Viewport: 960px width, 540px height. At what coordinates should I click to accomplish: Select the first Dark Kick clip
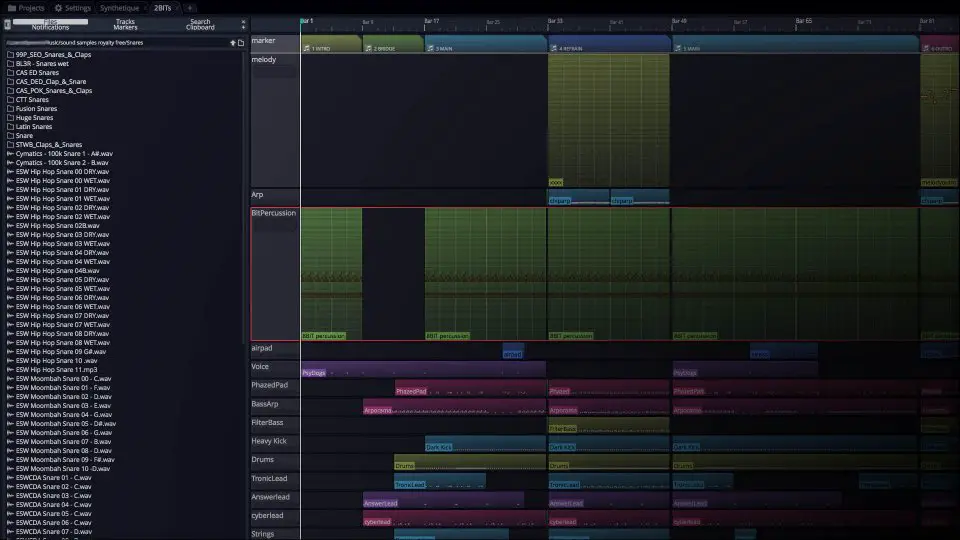click(485, 444)
